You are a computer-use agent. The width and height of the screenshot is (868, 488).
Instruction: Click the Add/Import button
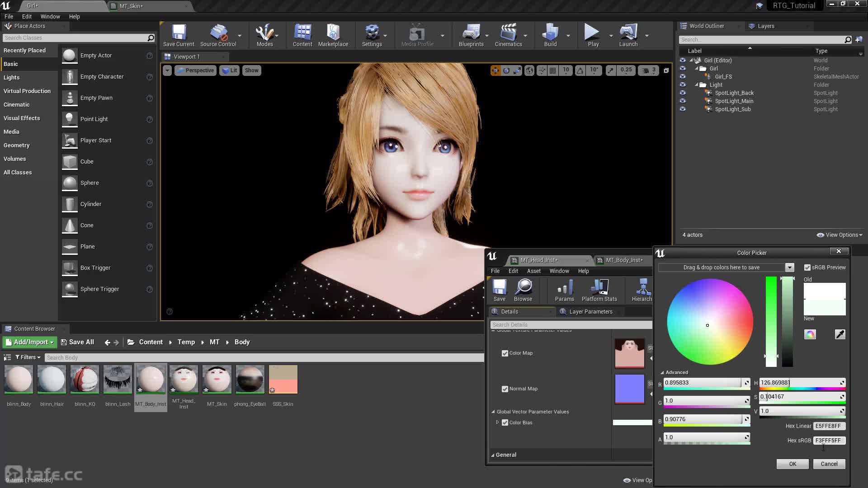[30, 342]
